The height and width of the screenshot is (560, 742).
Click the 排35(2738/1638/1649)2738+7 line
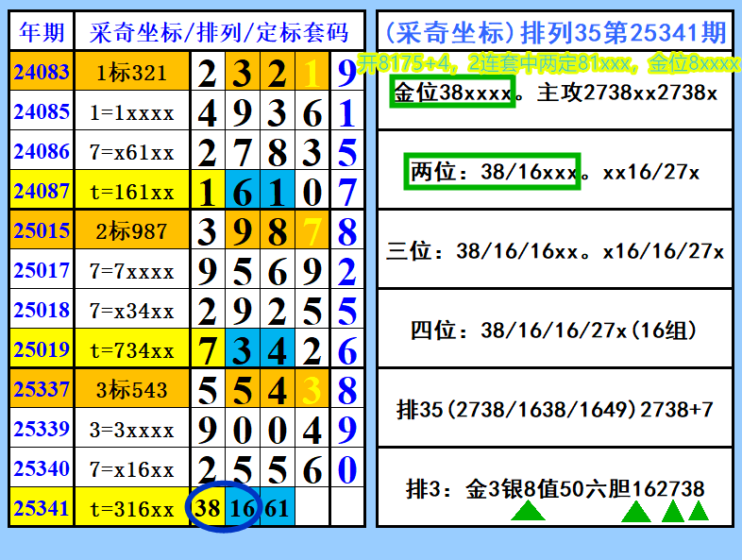pos(554,410)
